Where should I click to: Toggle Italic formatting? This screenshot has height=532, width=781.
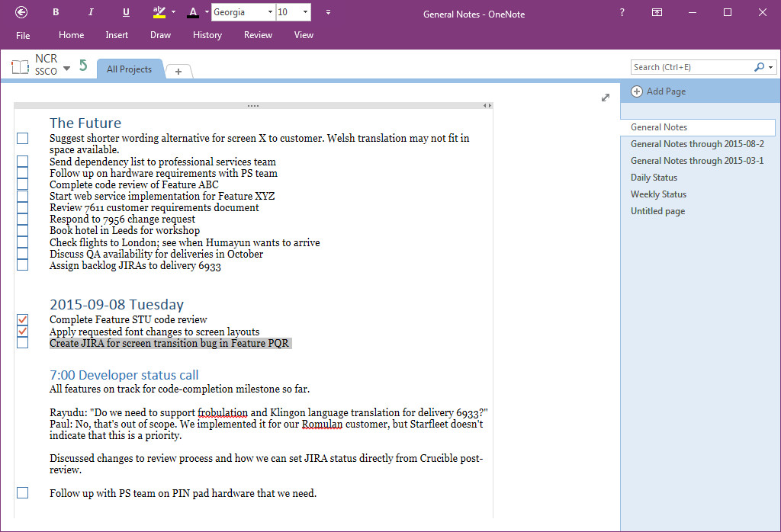pyautogui.click(x=91, y=12)
